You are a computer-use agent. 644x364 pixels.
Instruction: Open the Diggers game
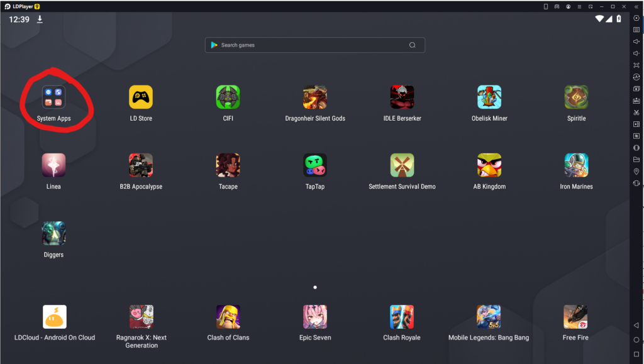(x=53, y=233)
